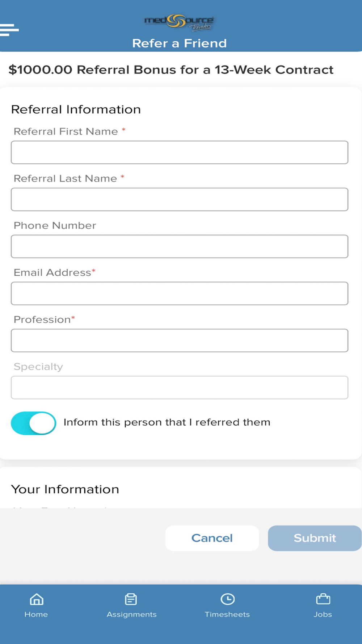This screenshot has width=362, height=644.
Task: Focus the Phone Number input
Action: point(180,247)
